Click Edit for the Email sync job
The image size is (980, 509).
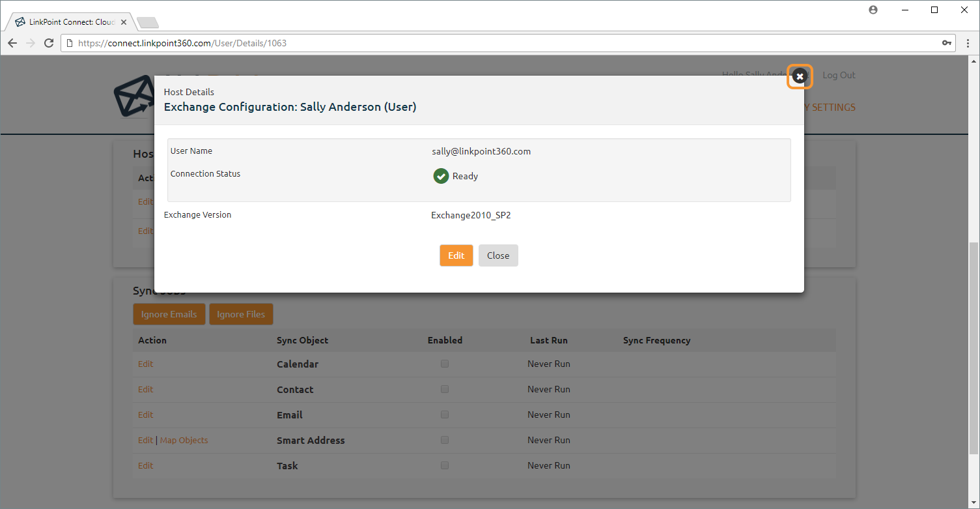(x=146, y=414)
